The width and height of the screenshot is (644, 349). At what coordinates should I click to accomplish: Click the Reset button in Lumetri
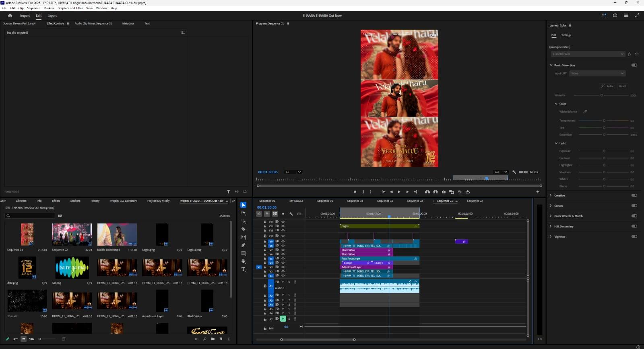tap(623, 86)
